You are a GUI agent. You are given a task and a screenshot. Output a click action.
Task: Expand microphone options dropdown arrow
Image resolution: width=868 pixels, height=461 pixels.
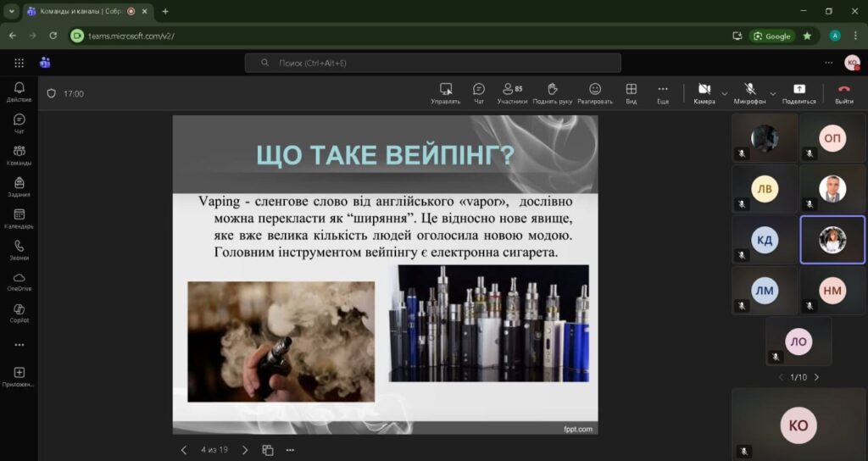pos(773,93)
